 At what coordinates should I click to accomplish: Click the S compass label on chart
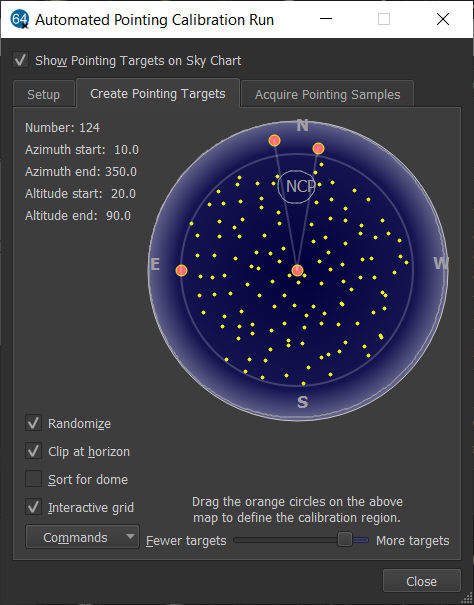303,402
